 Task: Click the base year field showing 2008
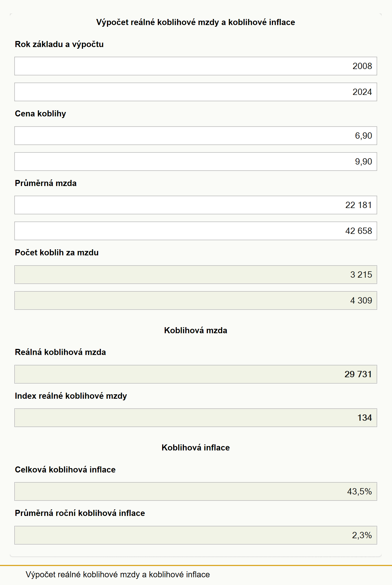click(196, 66)
